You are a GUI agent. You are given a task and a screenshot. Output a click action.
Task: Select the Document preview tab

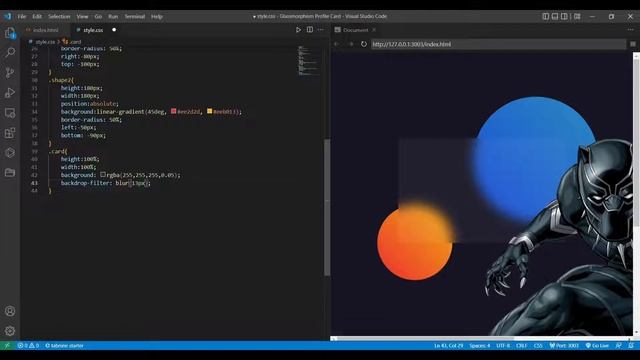point(355,30)
